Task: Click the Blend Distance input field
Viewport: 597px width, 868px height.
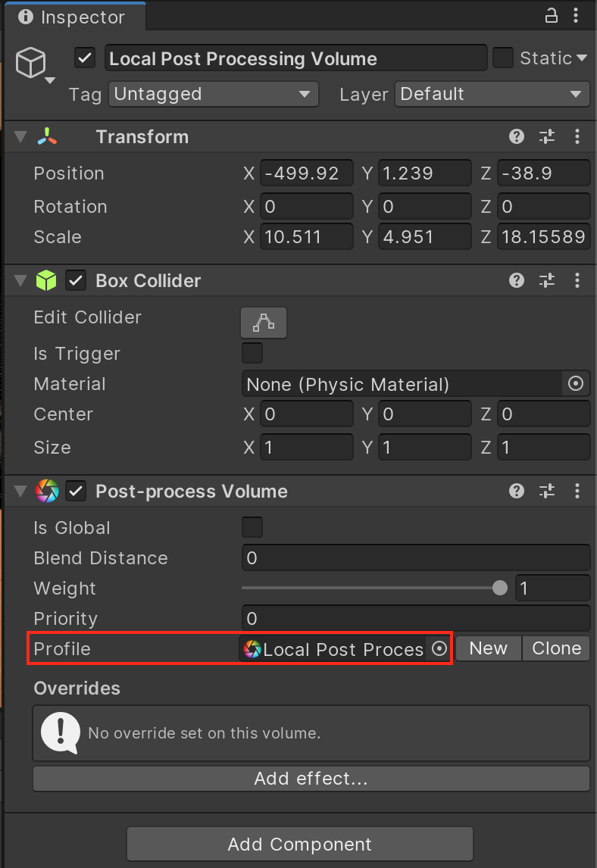Action: coord(415,558)
